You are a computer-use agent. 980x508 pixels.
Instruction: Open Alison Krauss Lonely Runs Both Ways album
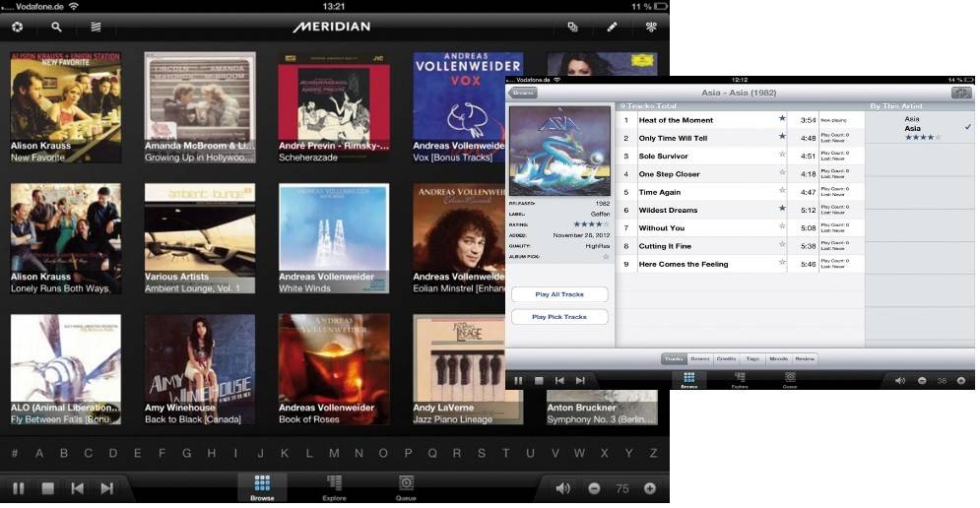click(66, 238)
